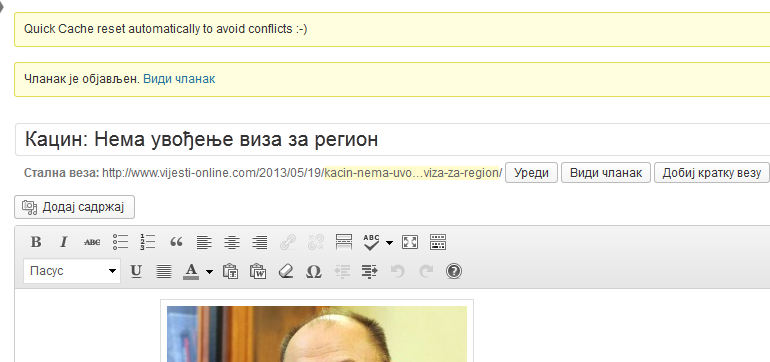Click the indent icon

369,271
